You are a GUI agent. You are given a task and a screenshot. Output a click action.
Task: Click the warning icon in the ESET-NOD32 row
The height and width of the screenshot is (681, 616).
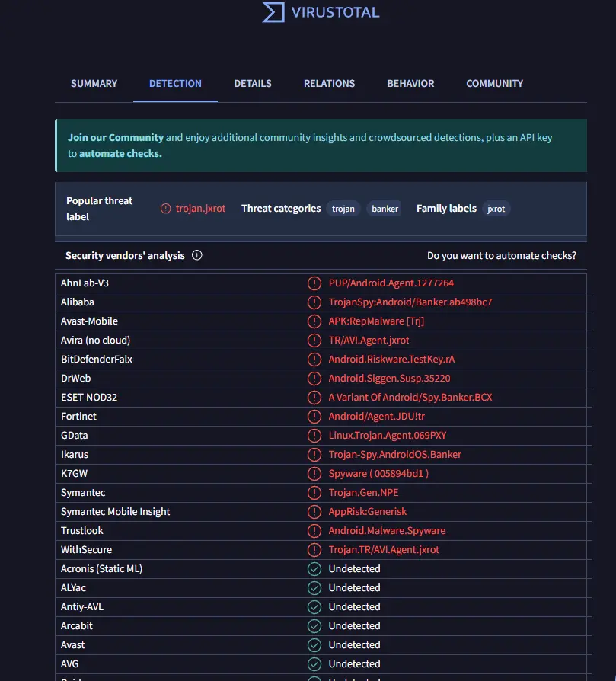pyautogui.click(x=314, y=398)
